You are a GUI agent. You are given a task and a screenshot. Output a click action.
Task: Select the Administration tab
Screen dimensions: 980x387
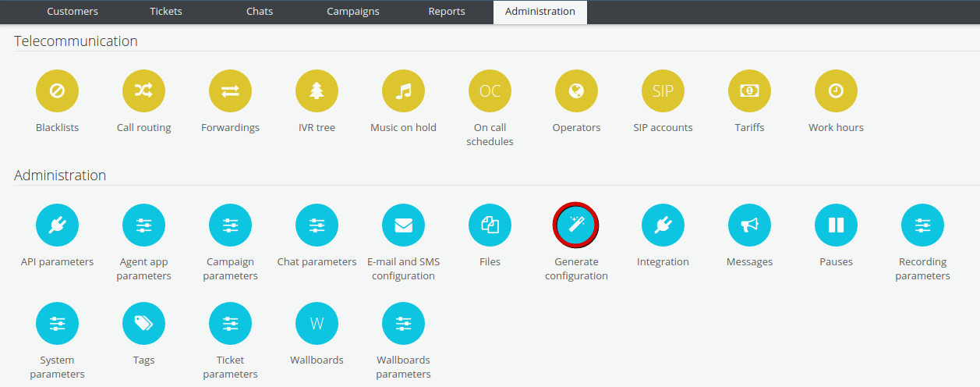click(x=540, y=12)
